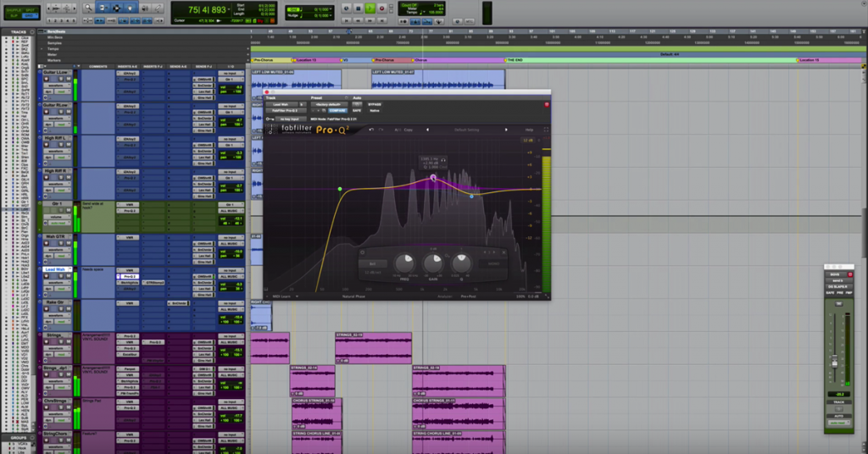Click the transport Fast Forward button

pos(370,20)
